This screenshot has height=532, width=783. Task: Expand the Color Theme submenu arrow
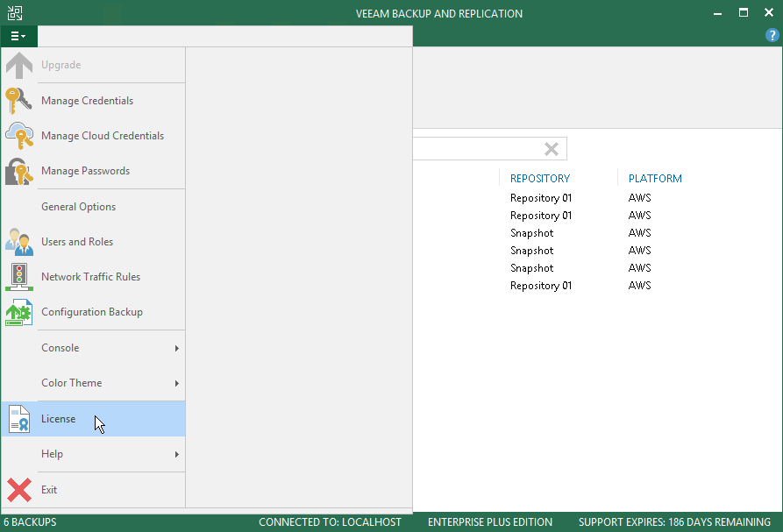coord(177,383)
